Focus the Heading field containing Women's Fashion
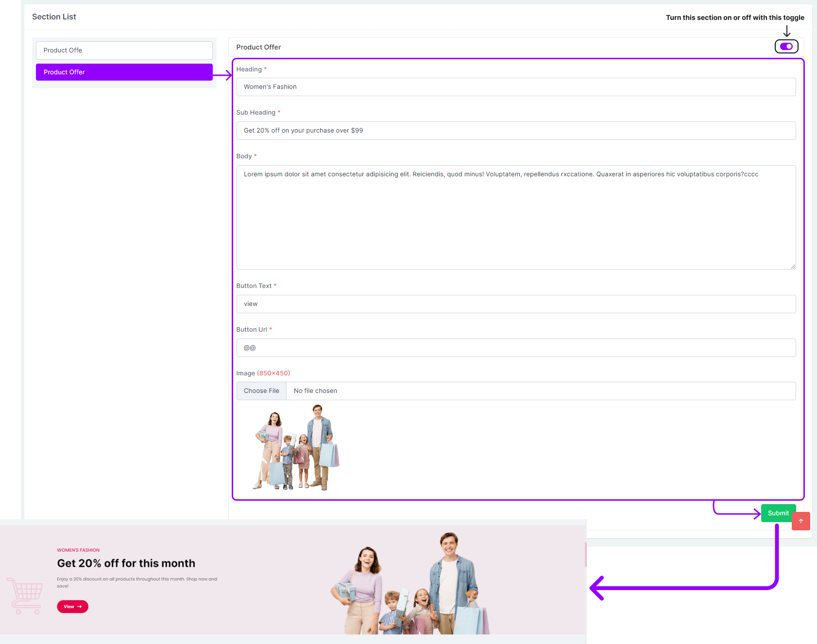 [x=515, y=87]
